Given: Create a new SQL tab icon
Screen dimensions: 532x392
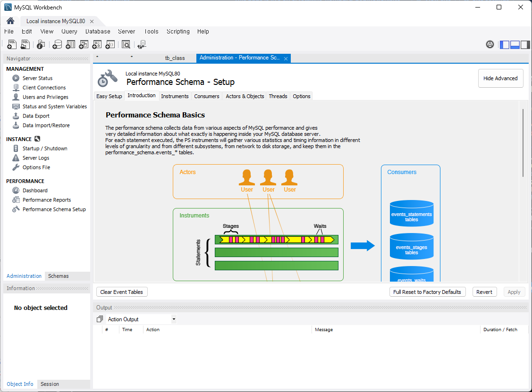Looking at the screenshot, I should coord(12,44).
